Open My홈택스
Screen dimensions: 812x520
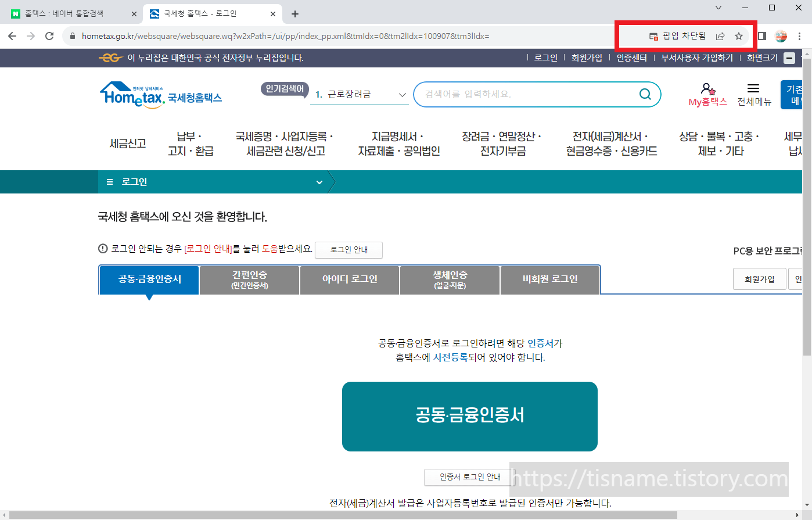[708, 95]
